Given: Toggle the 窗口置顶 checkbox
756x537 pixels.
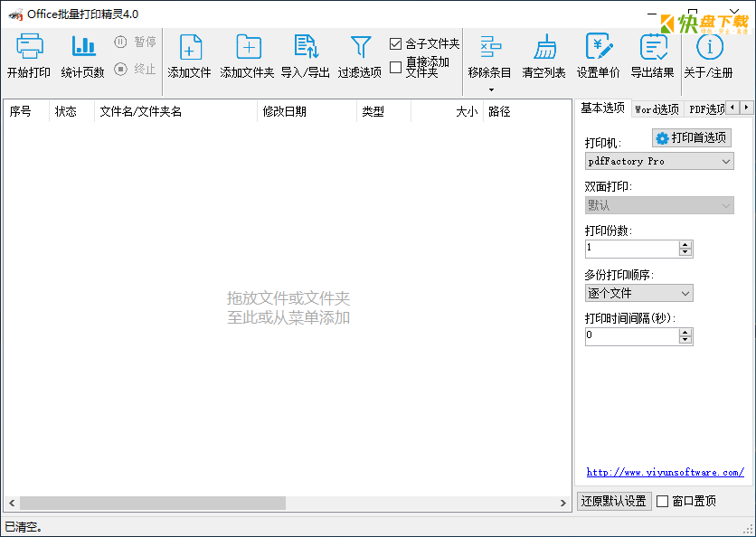Looking at the screenshot, I should (663, 502).
